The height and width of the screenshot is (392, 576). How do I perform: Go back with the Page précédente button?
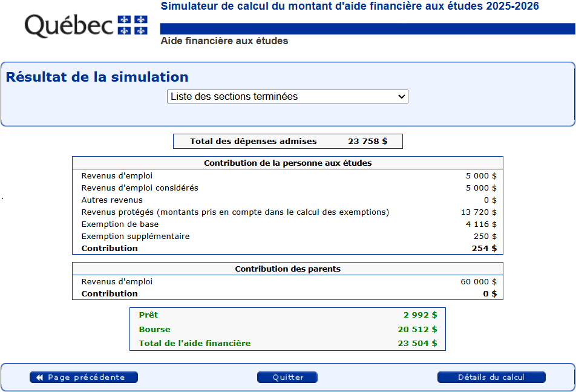point(83,377)
